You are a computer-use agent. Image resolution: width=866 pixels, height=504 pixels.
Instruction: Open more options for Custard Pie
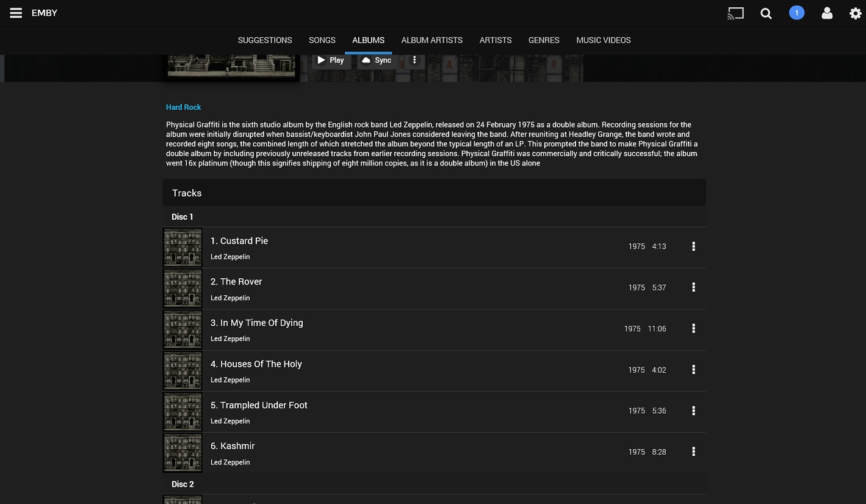pos(693,247)
